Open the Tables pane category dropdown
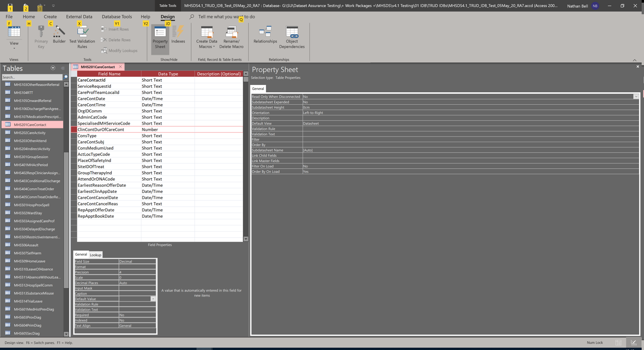 point(53,68)
